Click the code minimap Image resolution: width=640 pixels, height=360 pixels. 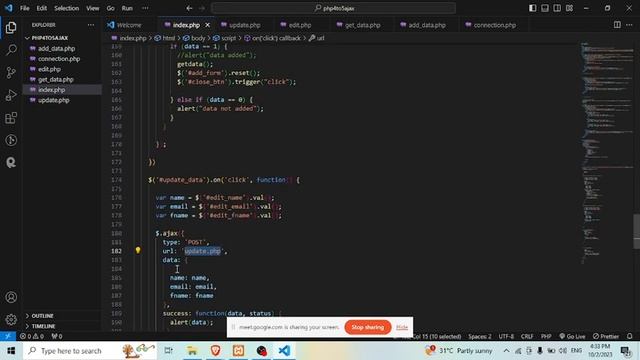point(607,153)
